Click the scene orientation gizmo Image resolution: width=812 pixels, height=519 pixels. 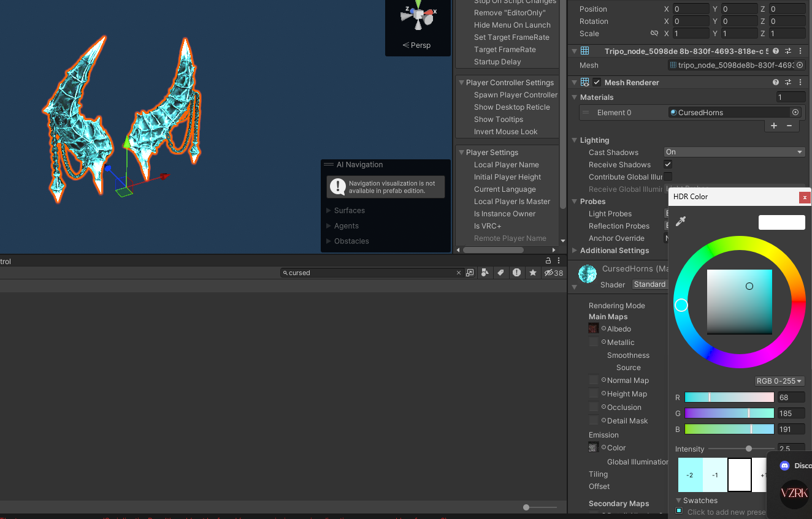pos(418,17)
